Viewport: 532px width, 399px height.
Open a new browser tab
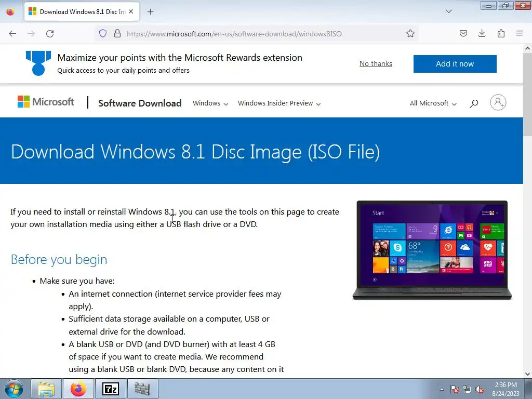(151, 12)
